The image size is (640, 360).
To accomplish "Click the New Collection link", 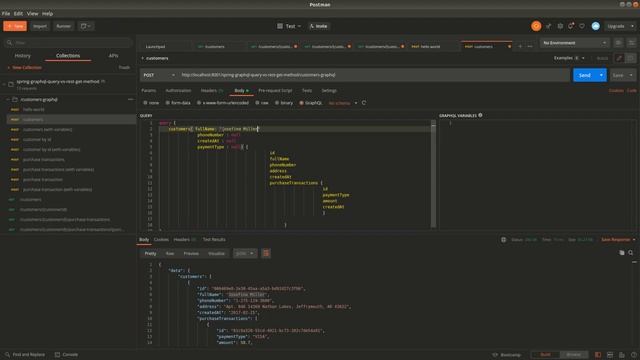I will tap(24, 67).
